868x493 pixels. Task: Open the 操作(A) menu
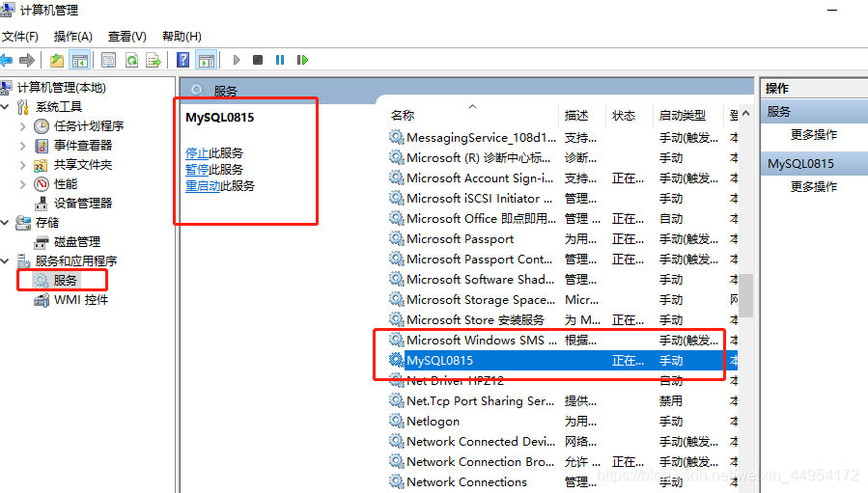click(x=72, y=37)
